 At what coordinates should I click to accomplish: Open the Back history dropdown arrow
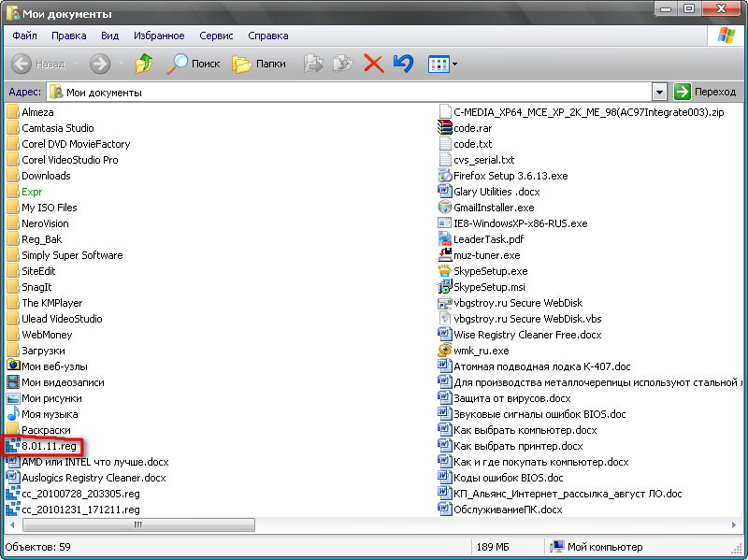click(x=76, y=64)
